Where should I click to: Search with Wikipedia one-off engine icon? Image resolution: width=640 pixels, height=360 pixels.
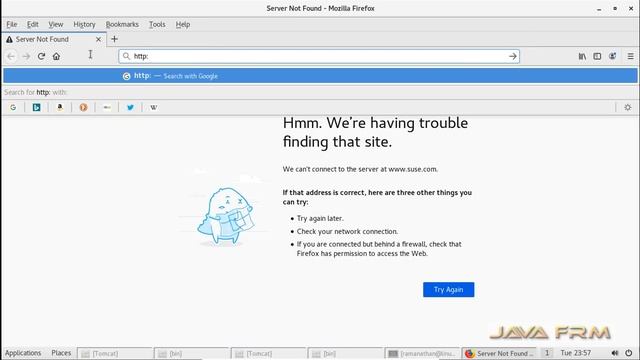click(153, 107)
